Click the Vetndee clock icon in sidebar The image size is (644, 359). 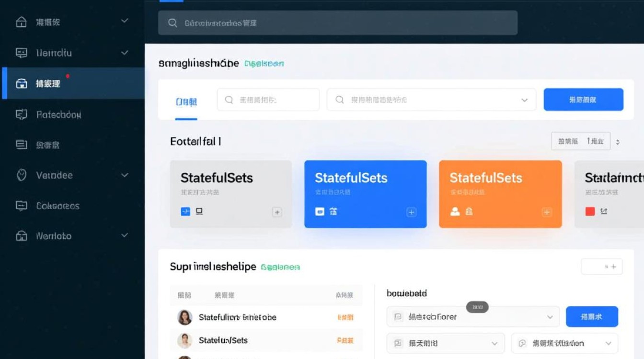click(21, 175)
